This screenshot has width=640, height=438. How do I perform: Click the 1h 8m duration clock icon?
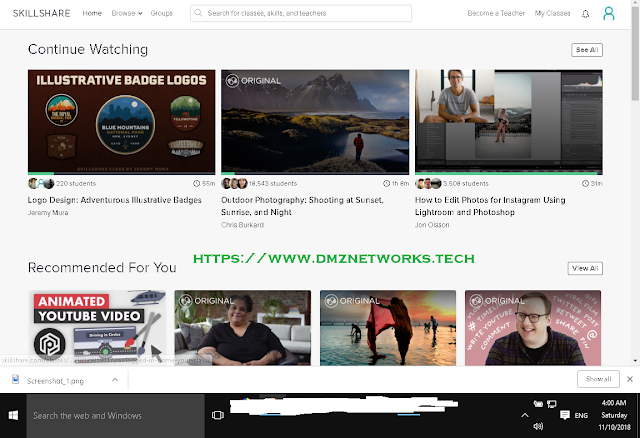pos(386,184)
